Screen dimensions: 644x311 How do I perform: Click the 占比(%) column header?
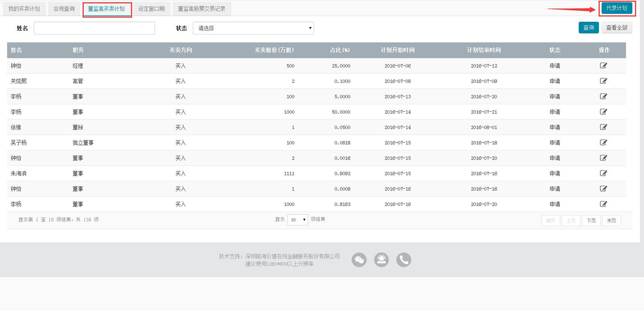340,50
